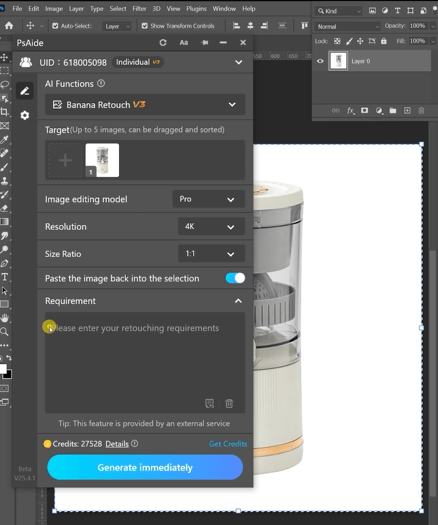Toggle Paste the image back into selection
438x525 pixels.
click(x=235, y=278)
